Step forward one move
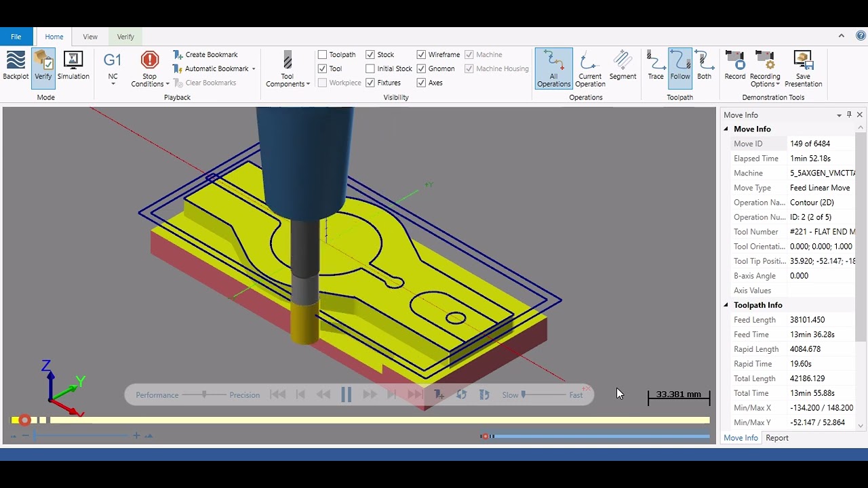 [392, 394]
